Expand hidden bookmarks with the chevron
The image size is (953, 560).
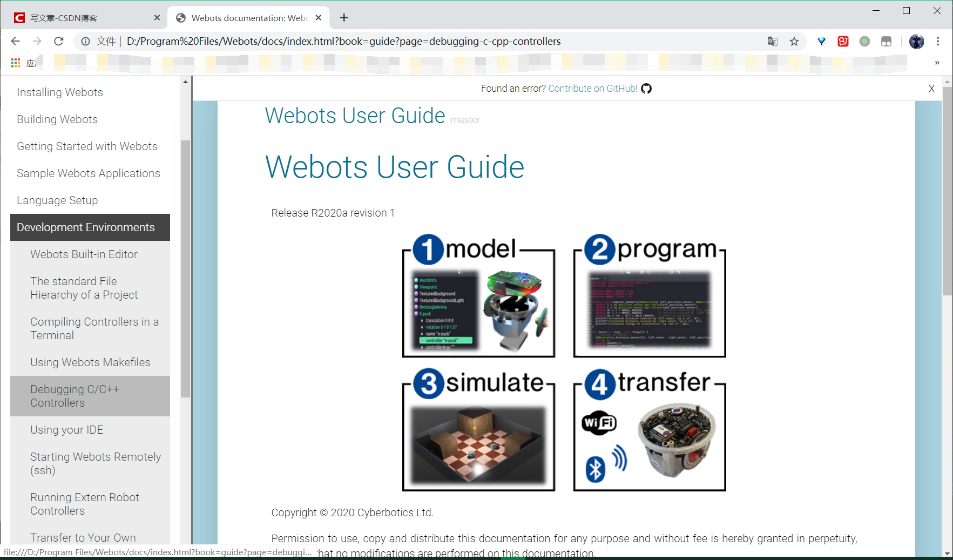938,63
